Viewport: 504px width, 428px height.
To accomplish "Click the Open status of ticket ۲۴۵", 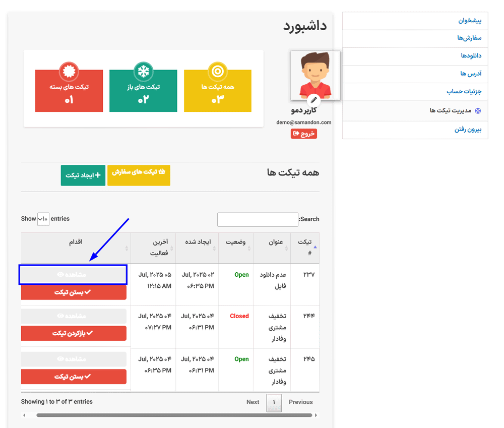I will coord(241,359).
